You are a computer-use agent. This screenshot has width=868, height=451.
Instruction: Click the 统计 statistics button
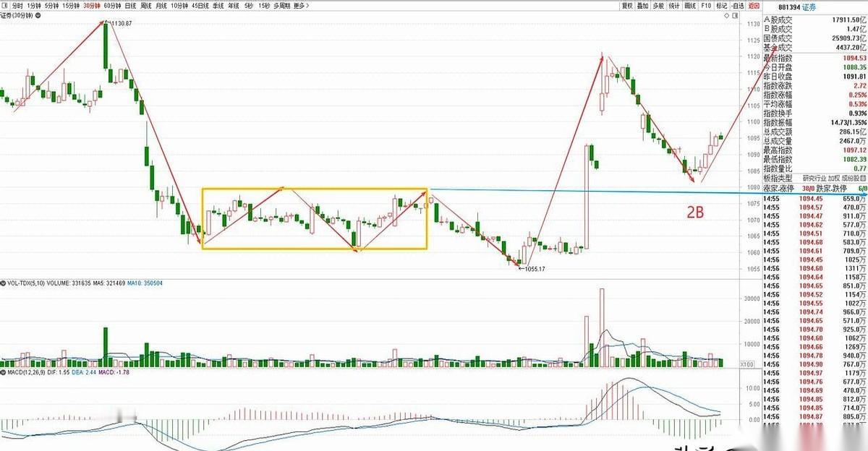(674, 6)
